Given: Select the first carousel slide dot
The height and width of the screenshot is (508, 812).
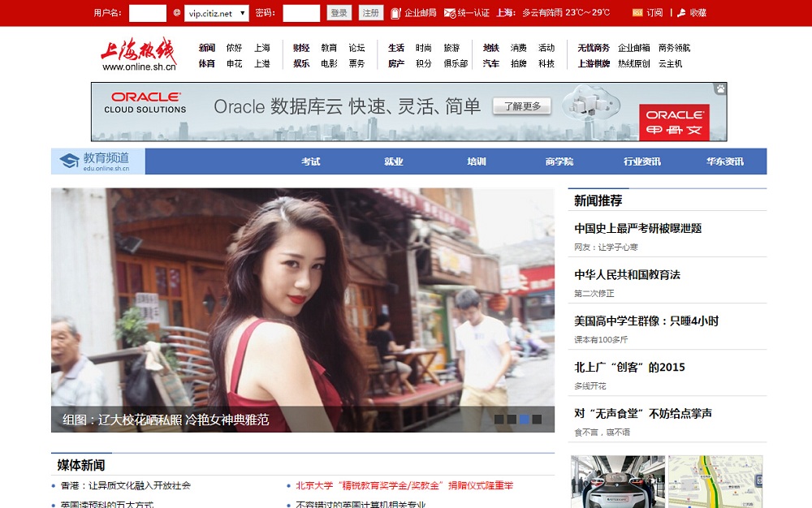Looking at the screenshot, I should (499, 419).
